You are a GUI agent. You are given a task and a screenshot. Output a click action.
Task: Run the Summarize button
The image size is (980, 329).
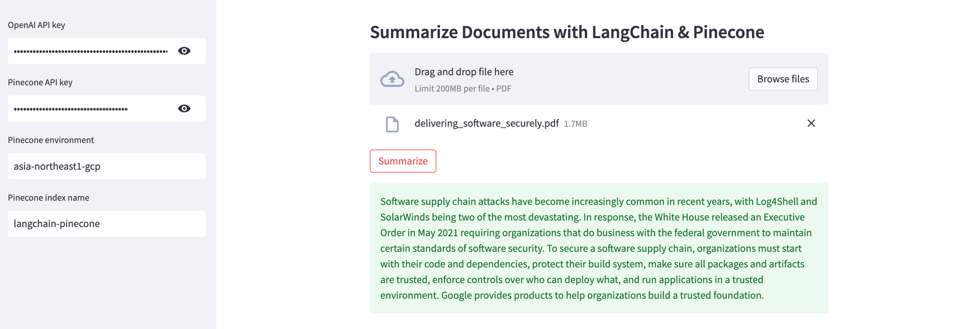[403, 161]
